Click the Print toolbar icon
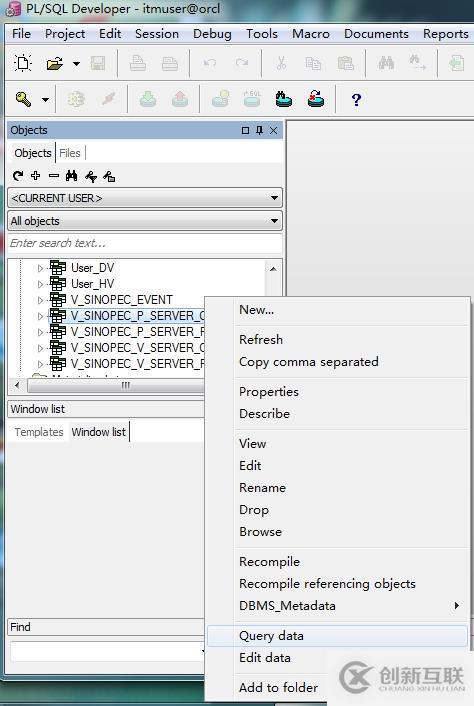Image resolution: width=474 pixels, height=706 pixels. [x=138, y=63]
